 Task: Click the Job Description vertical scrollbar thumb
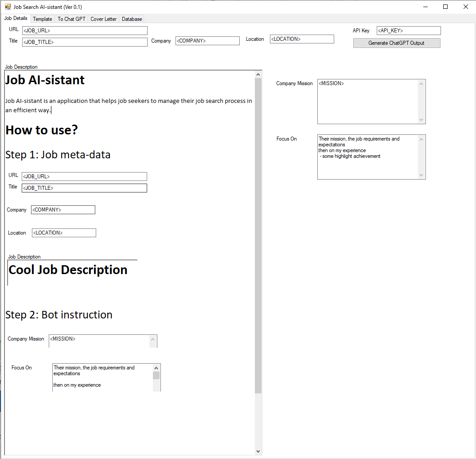click(258, 236)
